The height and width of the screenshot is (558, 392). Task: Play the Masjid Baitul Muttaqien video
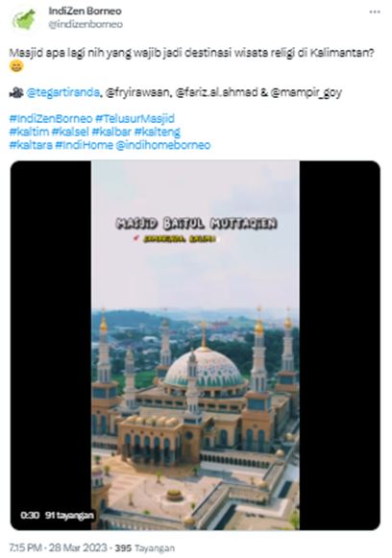(x=195, y=345)
